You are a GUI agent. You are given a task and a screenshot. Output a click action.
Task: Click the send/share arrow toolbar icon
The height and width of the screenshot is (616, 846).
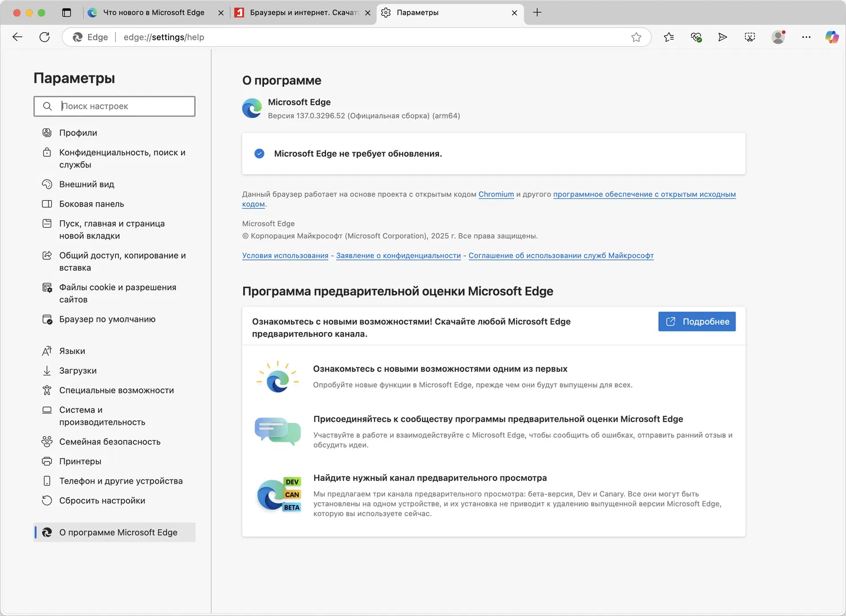click(x=722, y=37)
